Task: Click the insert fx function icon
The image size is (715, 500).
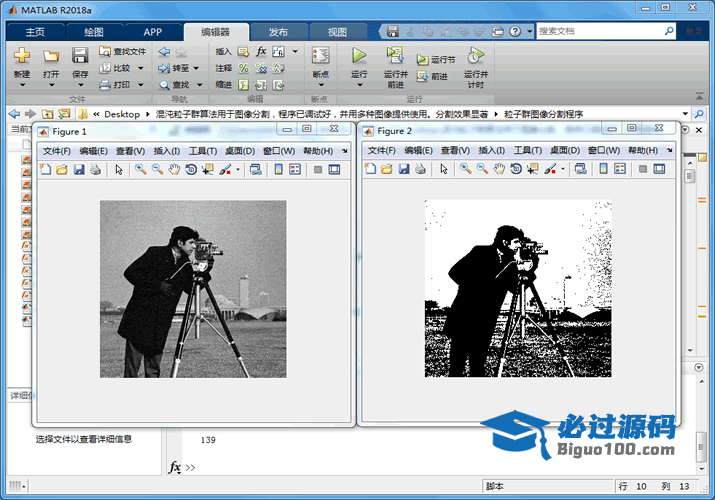Action: tap(261, 51)
